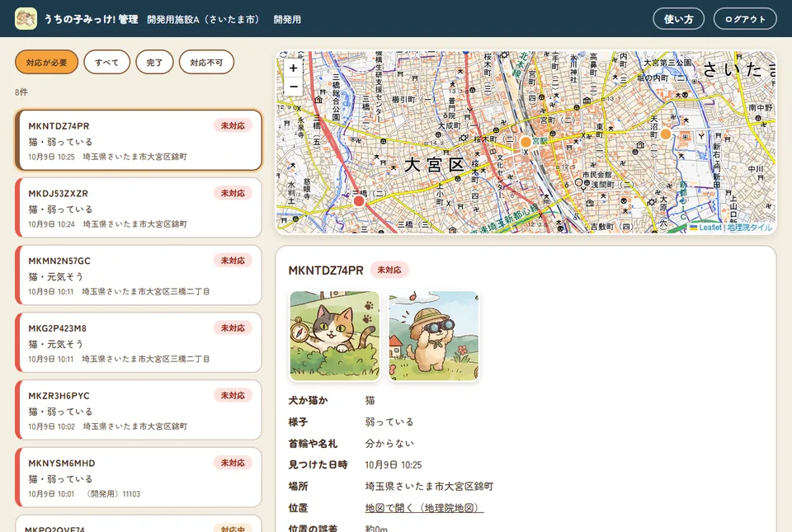This screenshot has width=792, height=532.
Task: Open the report card MKZR3H6PYC
Action: pos(139,410)
